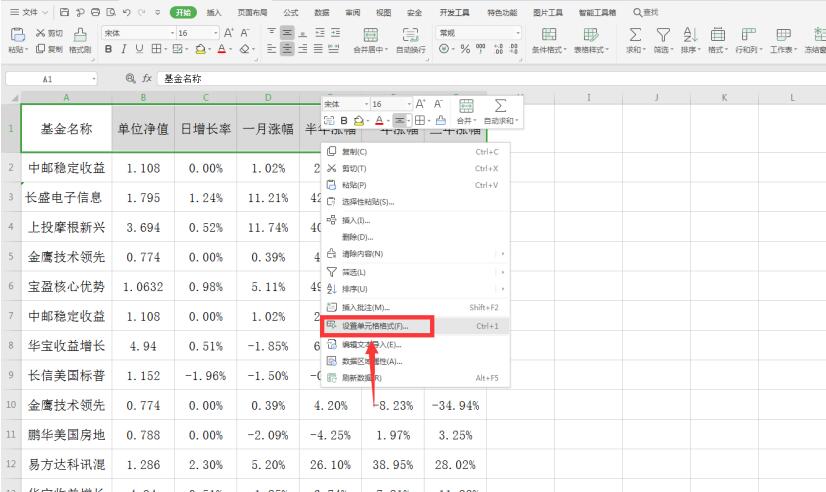Image resolution: width=826 pixels, height=492 pixels.
Task: Toggle middle vertical alignment in ribbon
Action: tap(287, 33)
